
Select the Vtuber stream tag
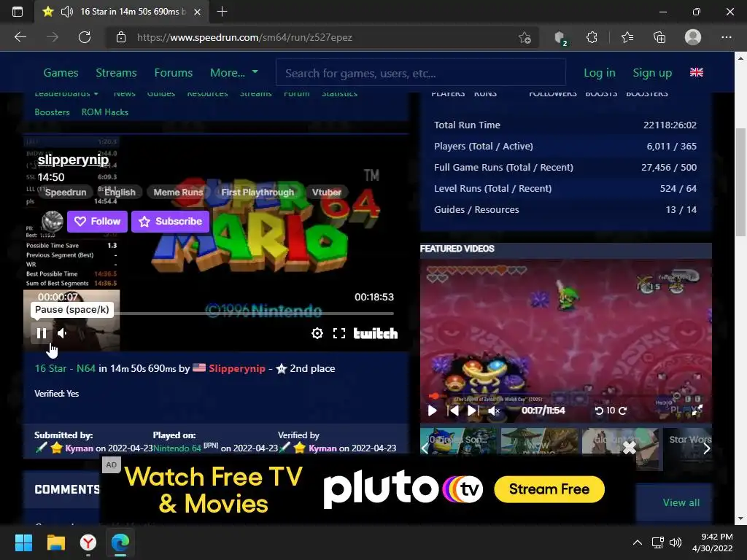(327, 192)
